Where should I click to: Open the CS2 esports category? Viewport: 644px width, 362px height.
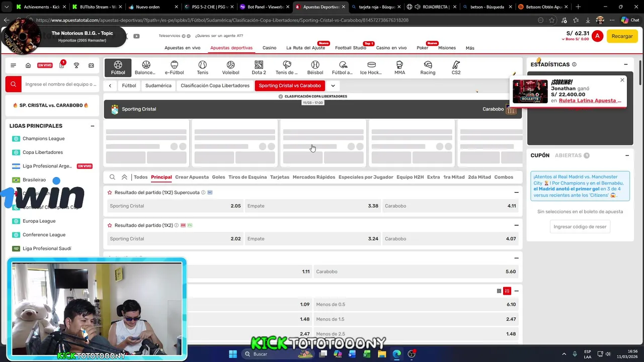click(x=456, y=68)
